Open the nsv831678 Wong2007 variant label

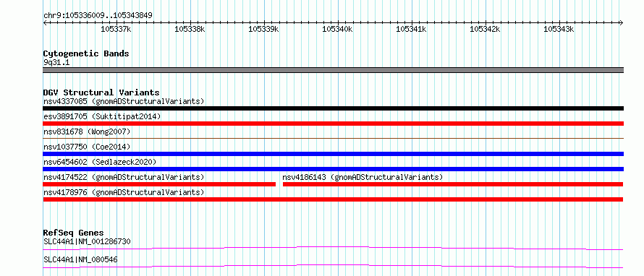(x=87, y=131)
